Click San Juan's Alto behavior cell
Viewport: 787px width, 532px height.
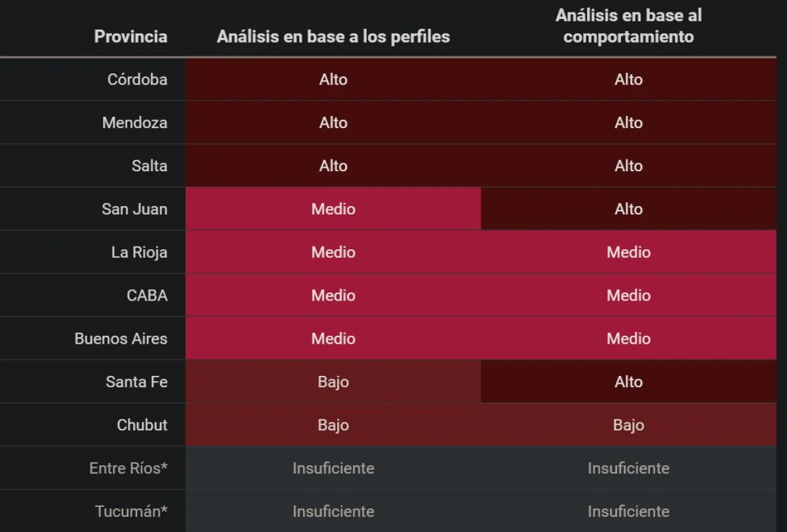coord(628,209)
